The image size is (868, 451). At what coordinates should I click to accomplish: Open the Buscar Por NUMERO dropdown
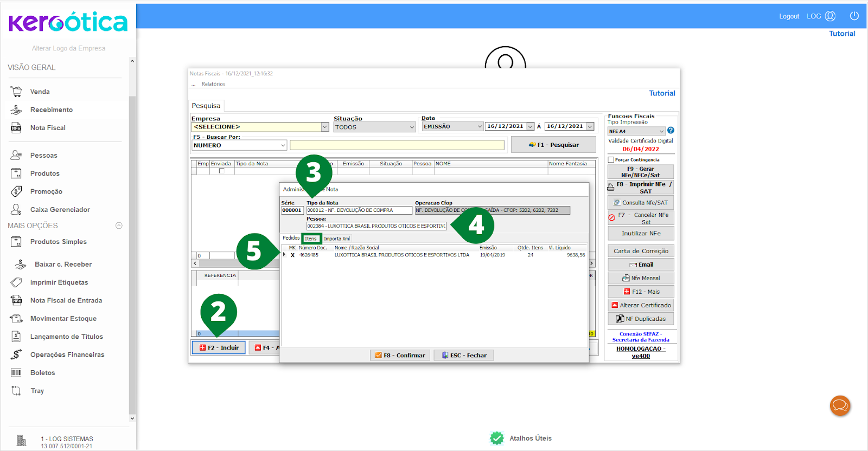point(283,145)
